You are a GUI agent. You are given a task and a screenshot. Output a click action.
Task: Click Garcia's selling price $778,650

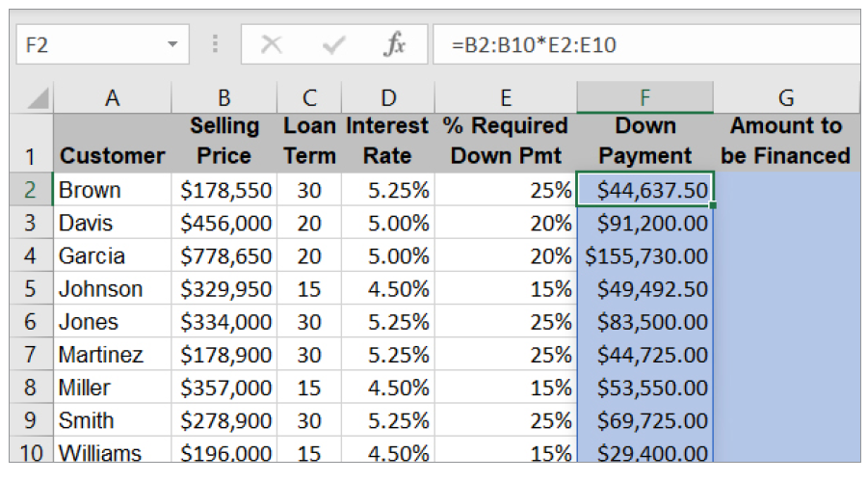224,256
